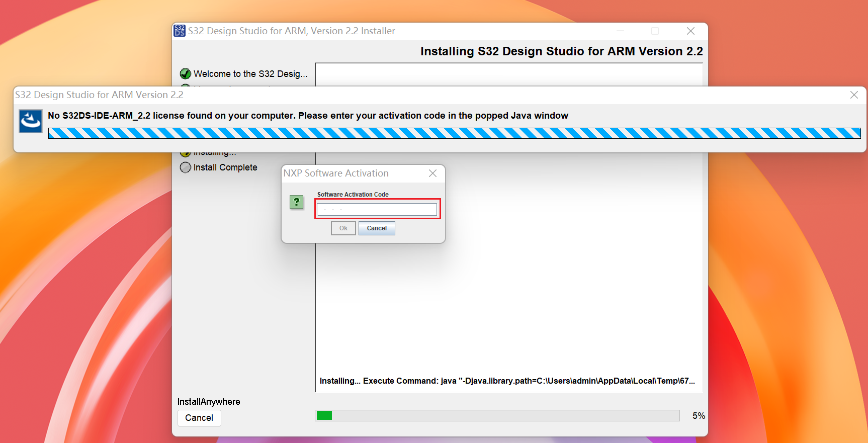
Task: Click the license dialog title 'S32 Design Studio for ARM Version 2.2'
Action: [x=99, y=95]
